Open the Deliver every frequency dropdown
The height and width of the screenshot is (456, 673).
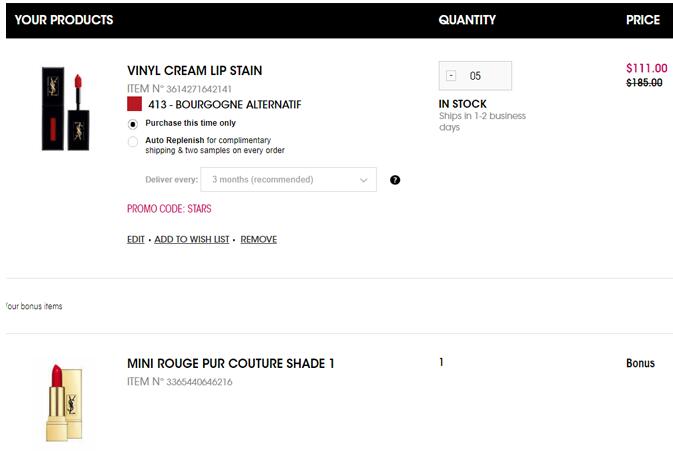coord(288,179)
